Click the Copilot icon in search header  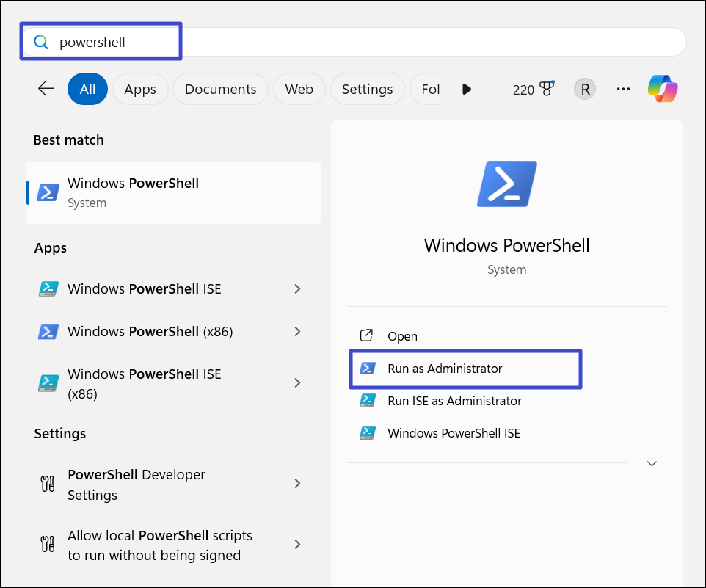coord(663,89)
